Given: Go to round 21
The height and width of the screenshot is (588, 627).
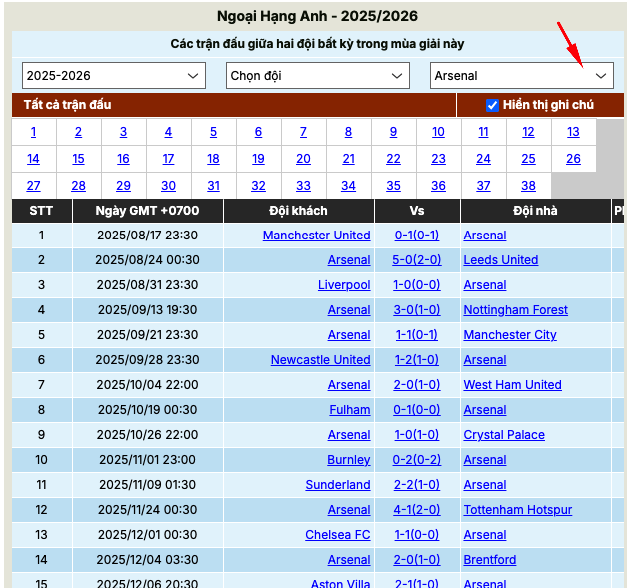Looking at the screenshot, I should [x=348, y=159].
